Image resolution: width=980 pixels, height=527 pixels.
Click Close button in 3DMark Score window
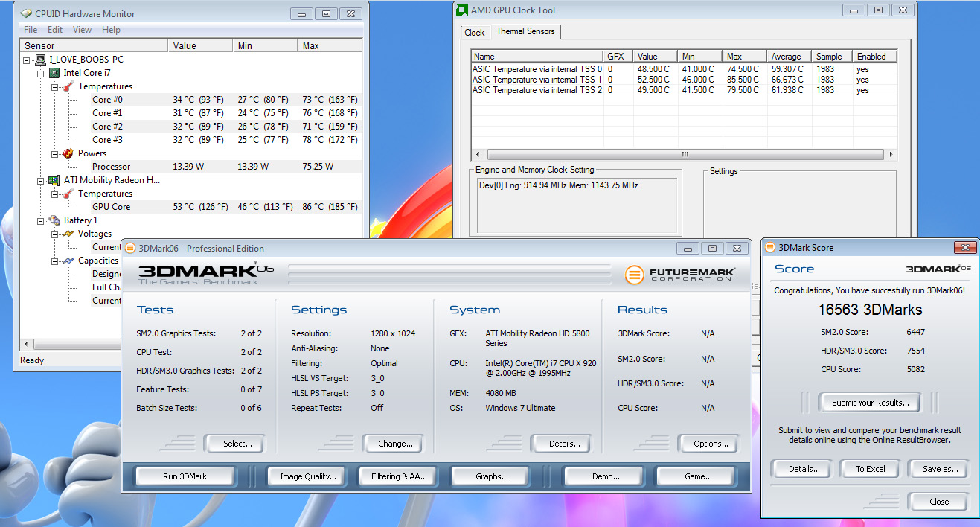[x=939, y=502]
